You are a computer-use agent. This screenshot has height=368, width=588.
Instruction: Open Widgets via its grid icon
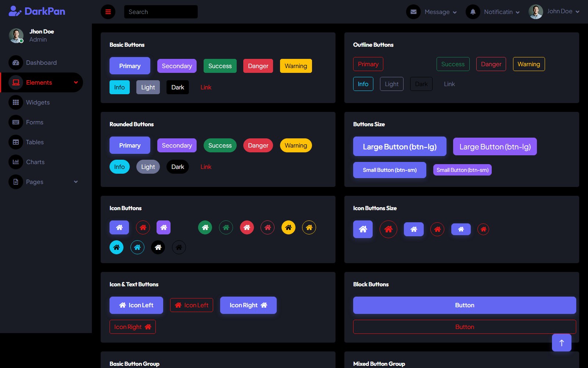pos(16,102)
